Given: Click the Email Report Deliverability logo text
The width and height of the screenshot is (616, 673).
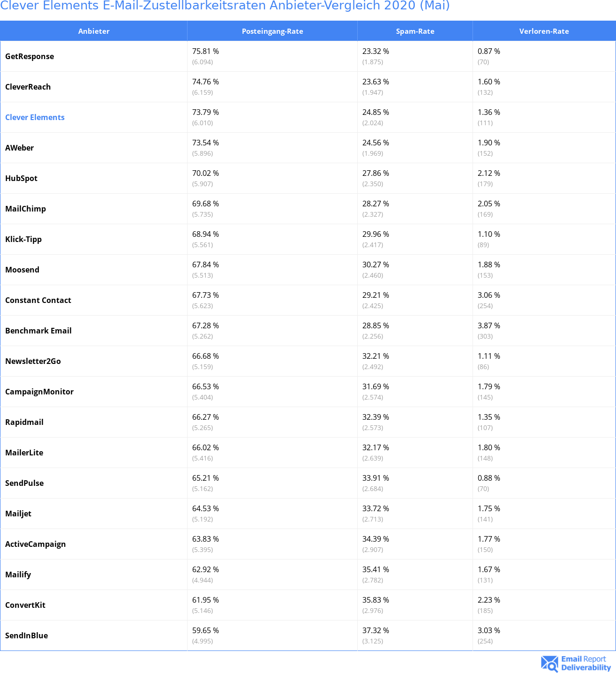Looking at the screenshot, I should 586,663.
